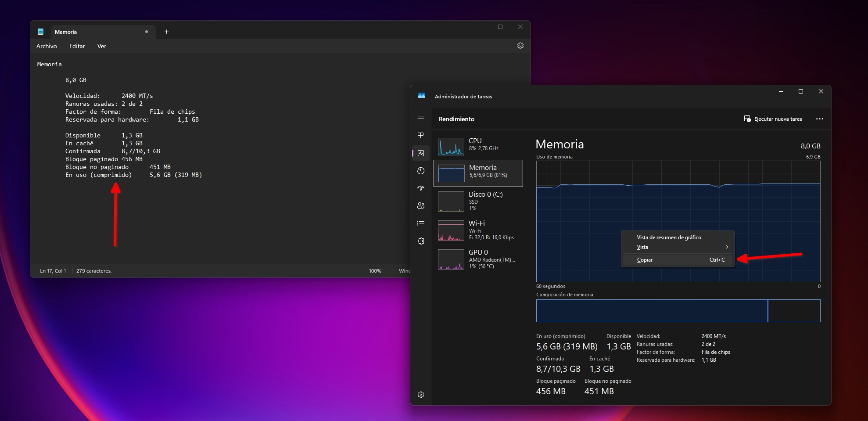Click the unsaved-changes dot on Memoria tab
Viewport: 868px width, 421px height.
(147, 32)
